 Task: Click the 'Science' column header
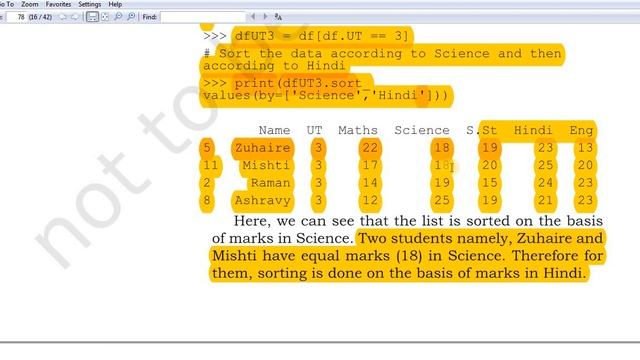pyautogui.click(x=422, y=130)
